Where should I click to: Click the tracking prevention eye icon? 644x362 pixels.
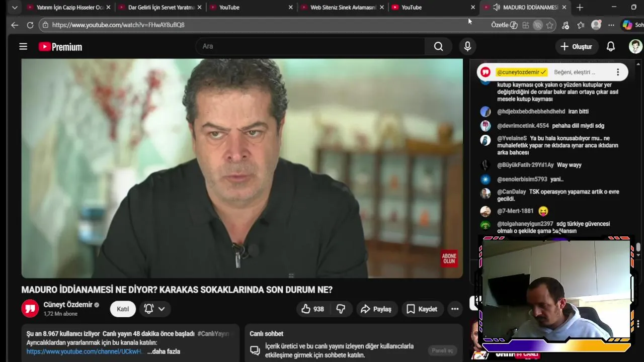click(x=538, y=25)
